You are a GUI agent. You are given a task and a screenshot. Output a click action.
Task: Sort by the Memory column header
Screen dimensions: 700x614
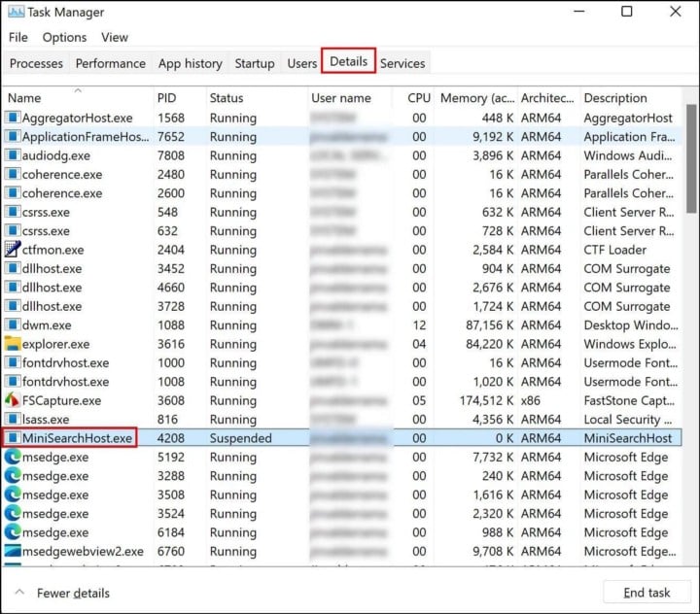click(x=475, y=98)
